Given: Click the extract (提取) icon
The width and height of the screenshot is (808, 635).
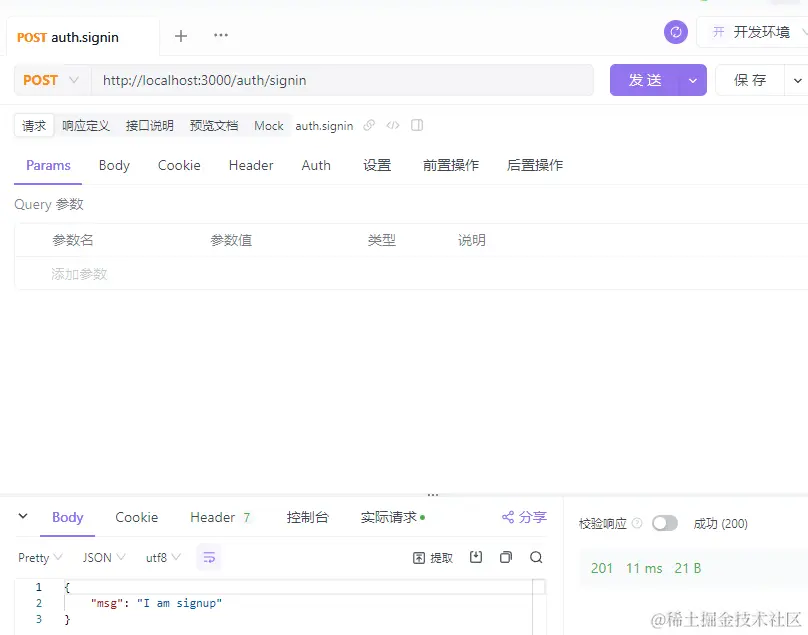Looking at the screenshot, I should [x=419, y=558].
